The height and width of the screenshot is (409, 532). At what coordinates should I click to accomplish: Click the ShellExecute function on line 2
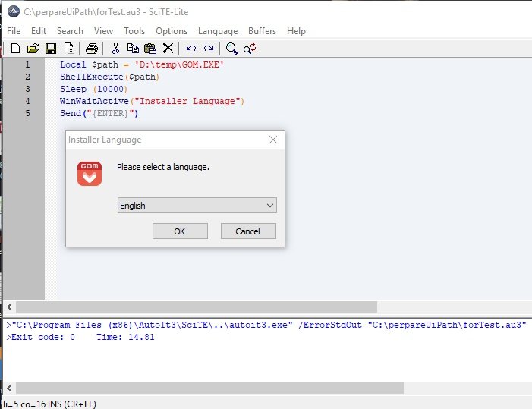tap(92, 77)
